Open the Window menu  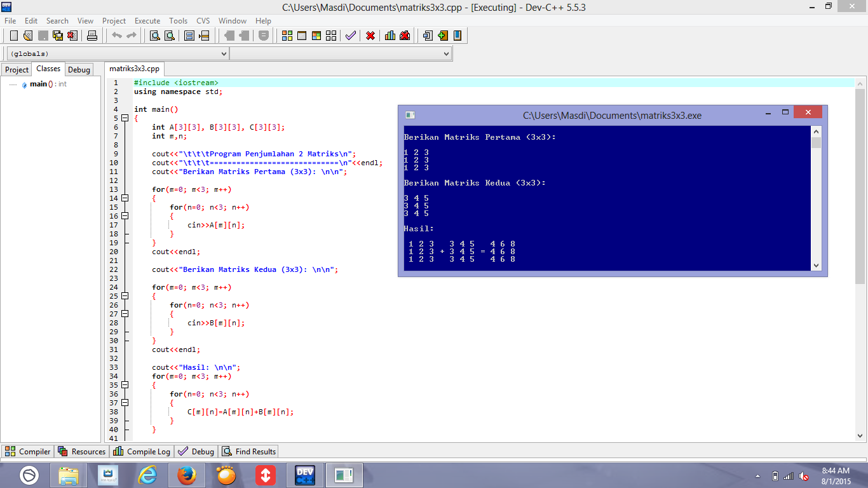233,21
